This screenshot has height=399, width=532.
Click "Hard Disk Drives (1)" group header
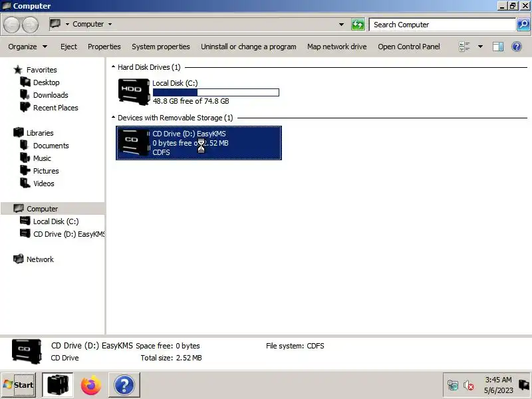coord(149,67)
